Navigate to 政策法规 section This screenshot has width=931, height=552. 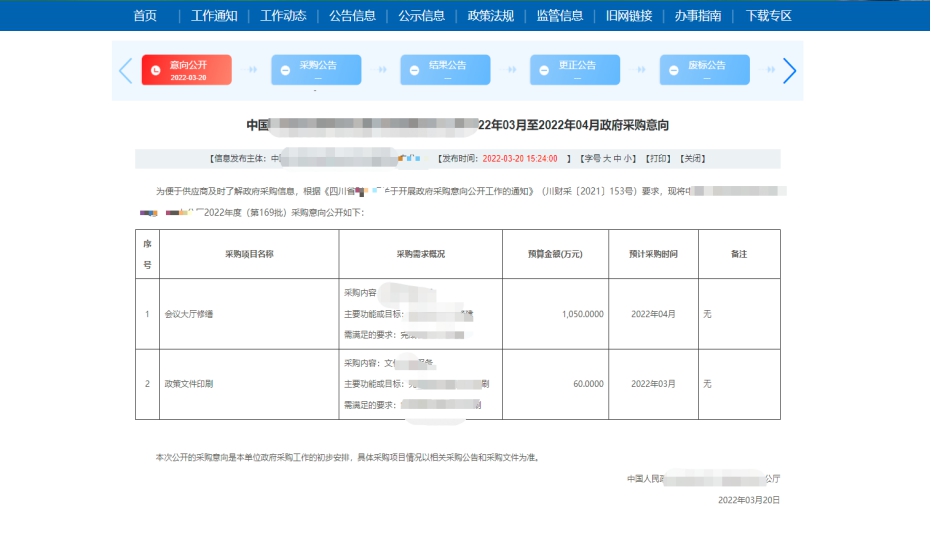pos(490,16)
